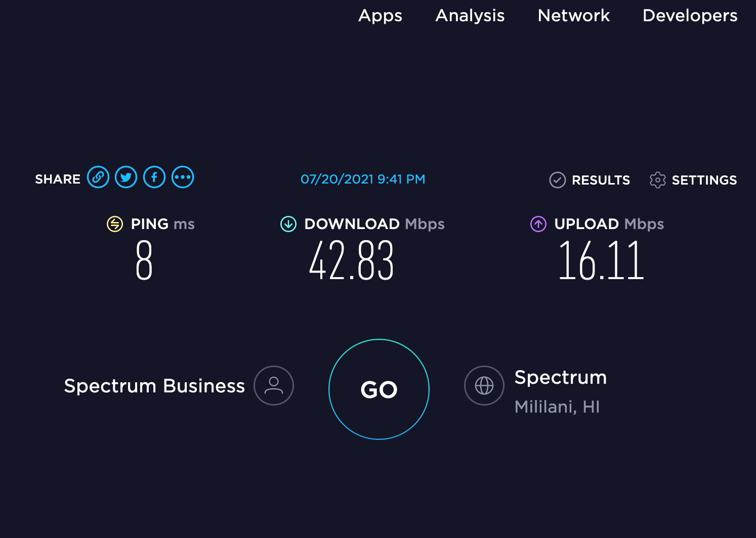Select the Spectrum provider name
This screenshot has width=756, height=538.
[x=561, y=377]
